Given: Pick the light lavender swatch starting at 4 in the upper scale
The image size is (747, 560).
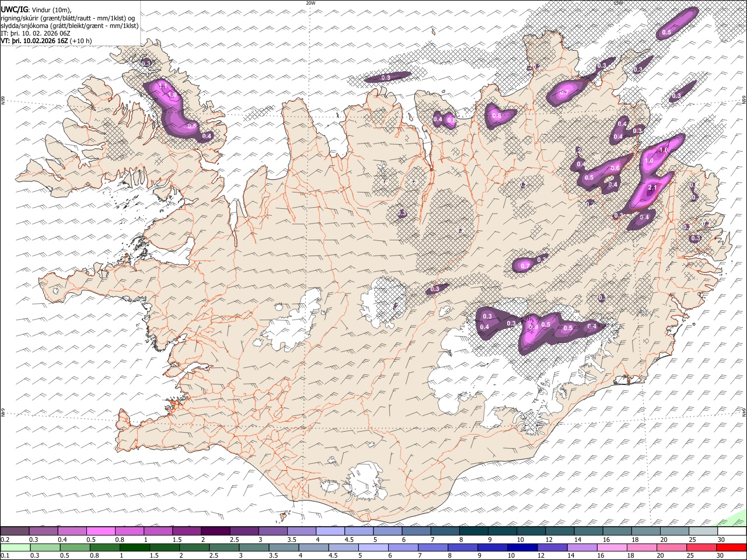Looking at the screenshot, I should click(330, 531).
